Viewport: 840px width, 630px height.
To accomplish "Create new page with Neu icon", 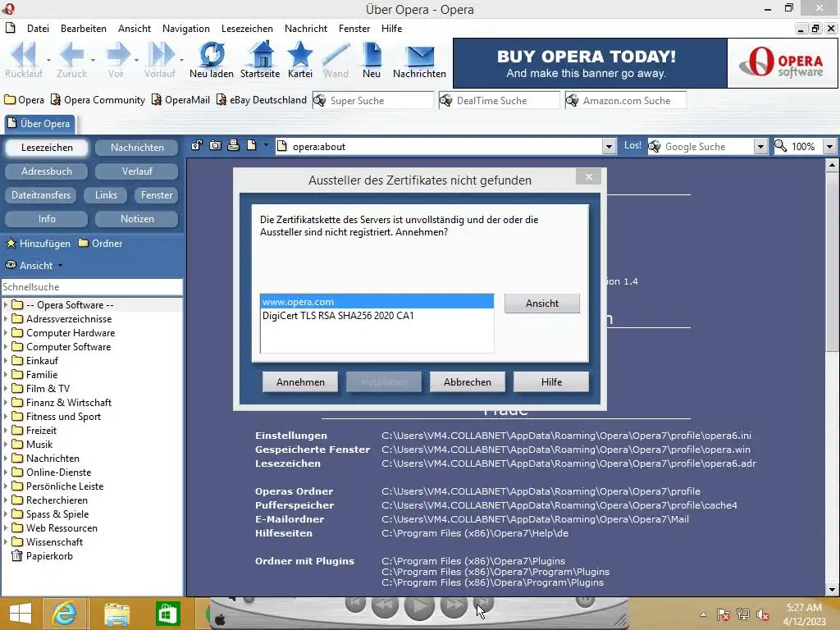I will pos(372,55).
